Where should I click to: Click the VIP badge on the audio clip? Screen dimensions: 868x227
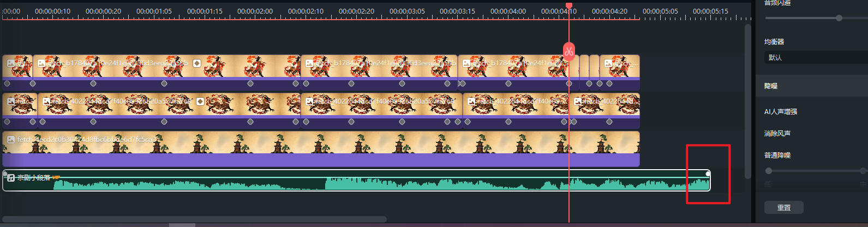[x=56, y=177]
